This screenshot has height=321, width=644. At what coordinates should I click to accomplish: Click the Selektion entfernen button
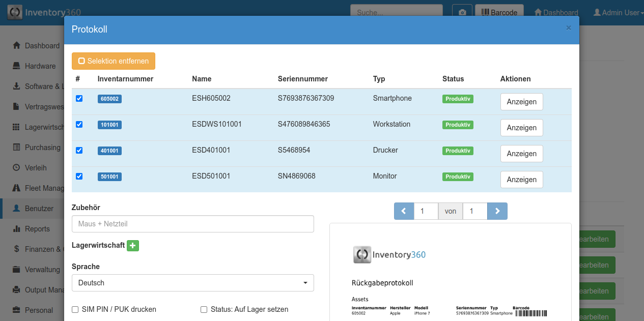114,61
